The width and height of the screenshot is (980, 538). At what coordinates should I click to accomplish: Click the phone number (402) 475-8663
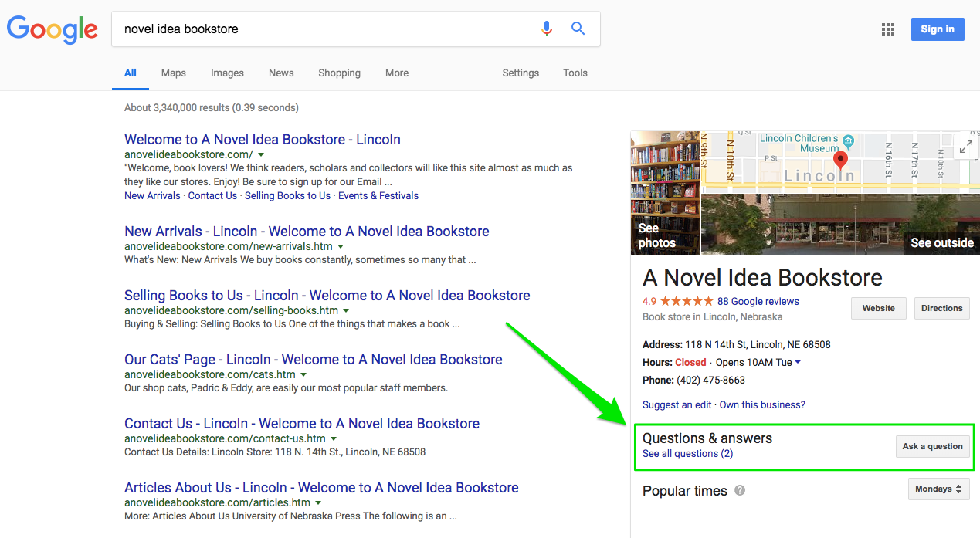point(710,380)
